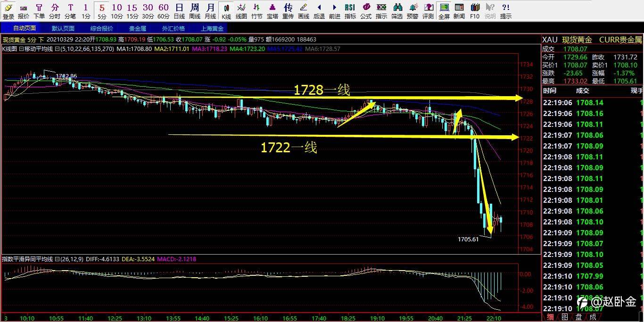Click the 时间 column header
Viewport: 644px width, 322px height.
[x=549, y=91]
